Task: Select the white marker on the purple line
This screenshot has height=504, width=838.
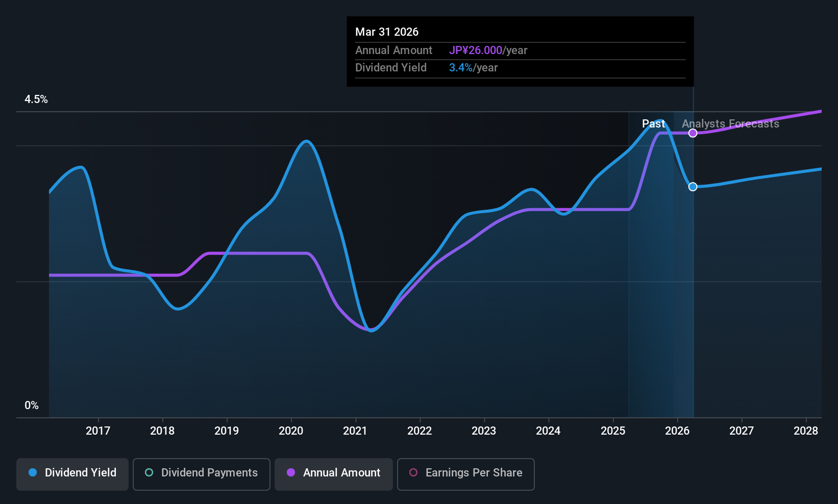Action: 693,133
